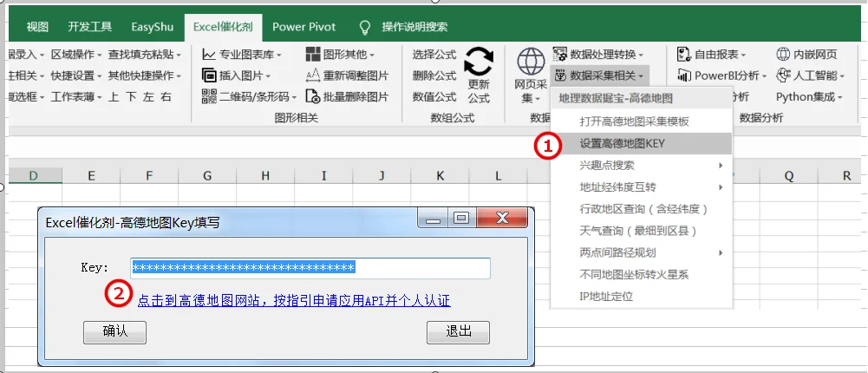Close the 高德地图Key填写 dialog
The image size is (868, 373).
(x=502, y=218)
